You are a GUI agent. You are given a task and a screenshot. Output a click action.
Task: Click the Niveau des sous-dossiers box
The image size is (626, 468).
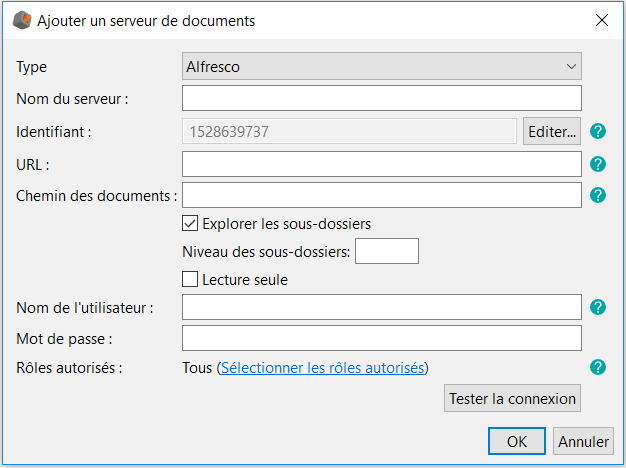click(x=386, y=252)
